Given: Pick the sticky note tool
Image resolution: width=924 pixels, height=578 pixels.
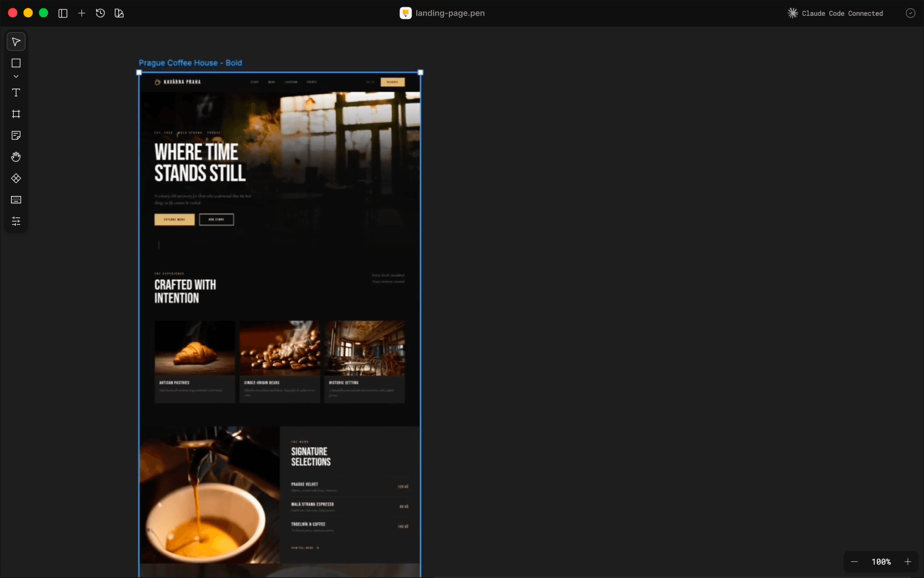Looking at the screenshot, I should pyautogui.click(x=16, y=136).
